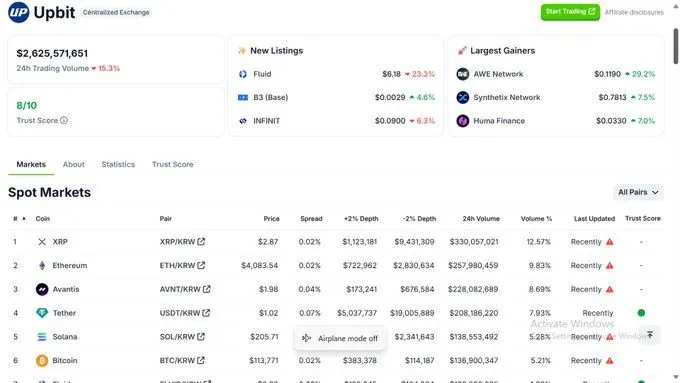This screenshot has height=383, width=680.
Task: Click the green trust score dot for Tether
Action: 641,313
